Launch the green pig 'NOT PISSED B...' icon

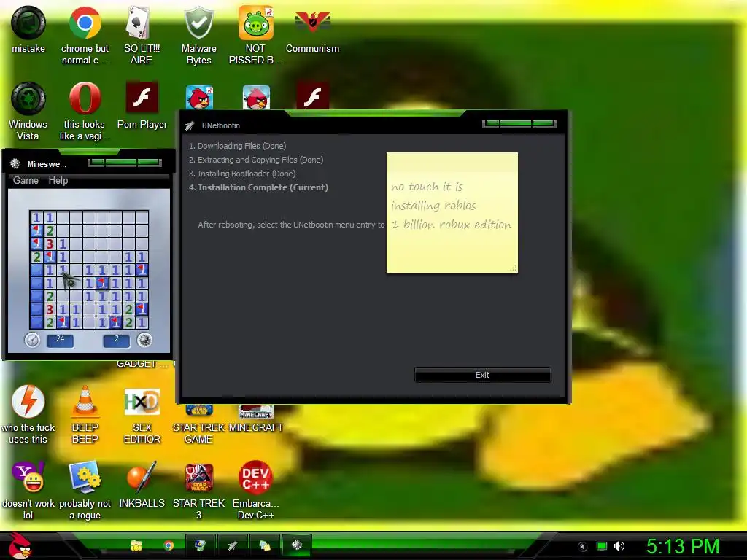click(x=256, y=23)
